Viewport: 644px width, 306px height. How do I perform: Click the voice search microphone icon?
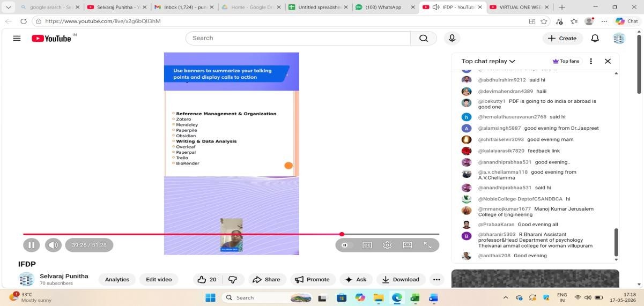452,38
